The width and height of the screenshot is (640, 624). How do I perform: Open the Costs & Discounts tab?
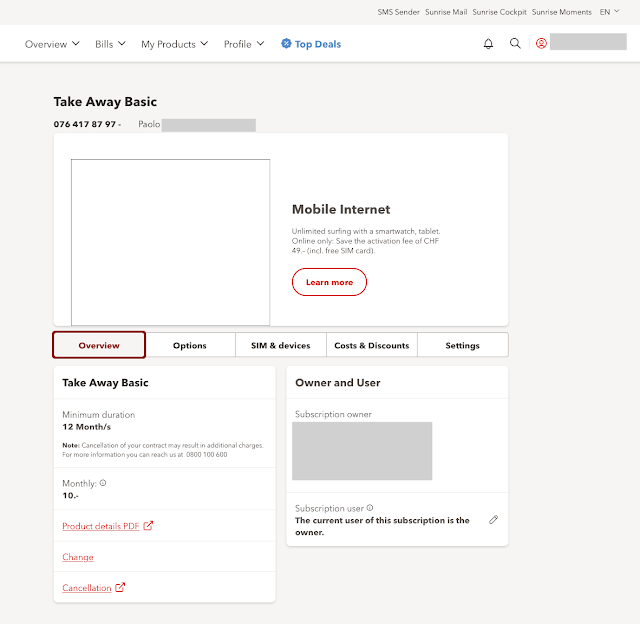click(371, 345)
